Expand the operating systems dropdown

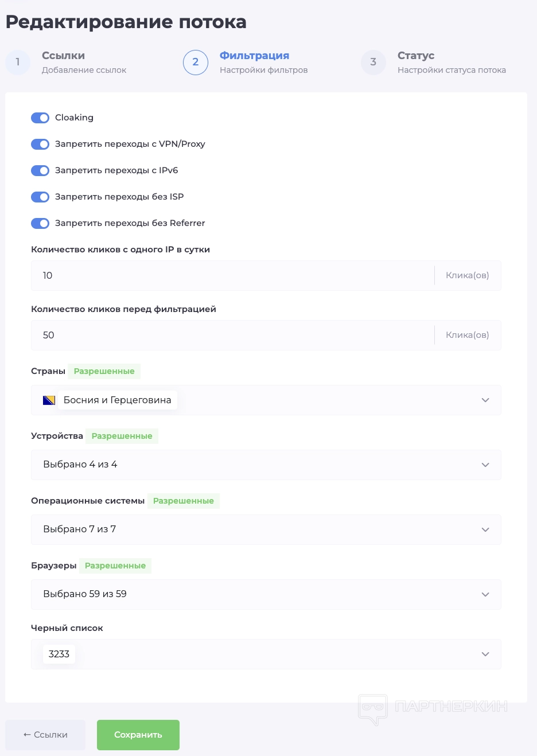485,529
